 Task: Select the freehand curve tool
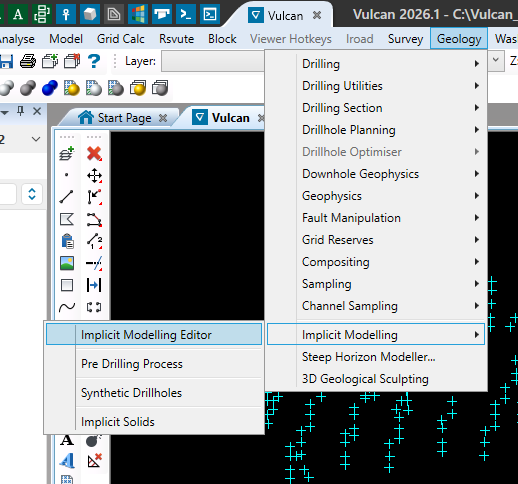coord(67,307)
